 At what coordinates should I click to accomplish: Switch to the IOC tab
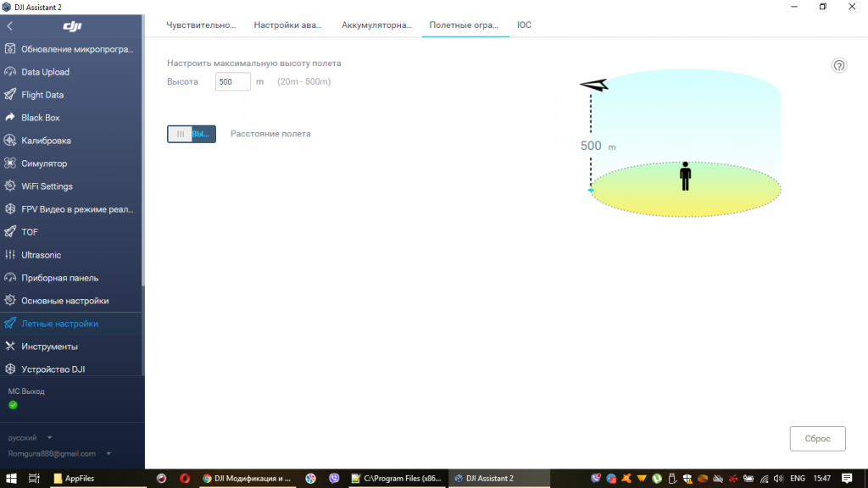click(524, 25)
